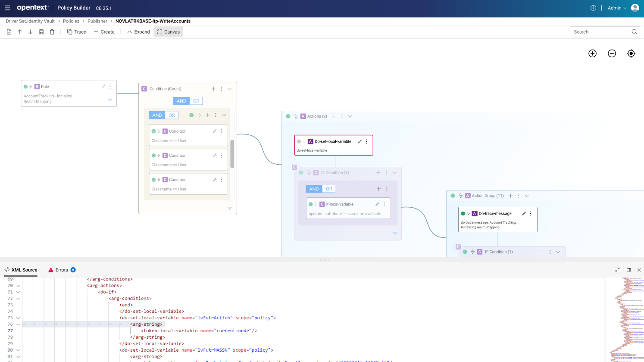Viewport: 644px width, 362px height.
Task: Switch to the Errors tab
Action: click(x=62, y=270)
